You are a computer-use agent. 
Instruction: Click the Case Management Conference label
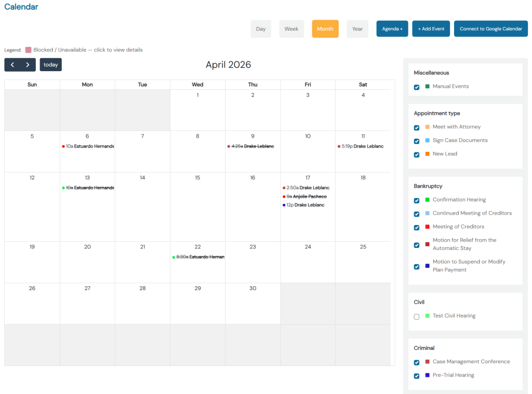(471, 361)
